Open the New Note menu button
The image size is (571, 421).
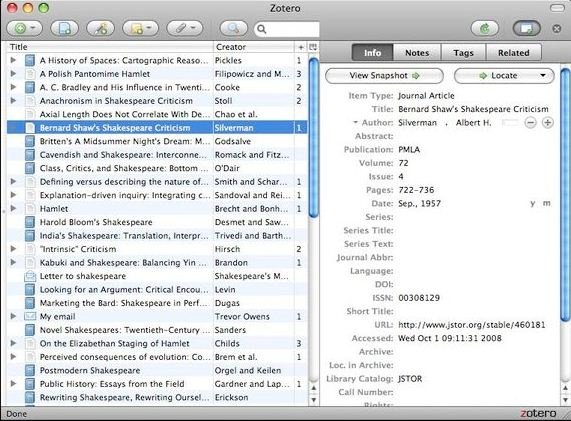coord(140,28)
